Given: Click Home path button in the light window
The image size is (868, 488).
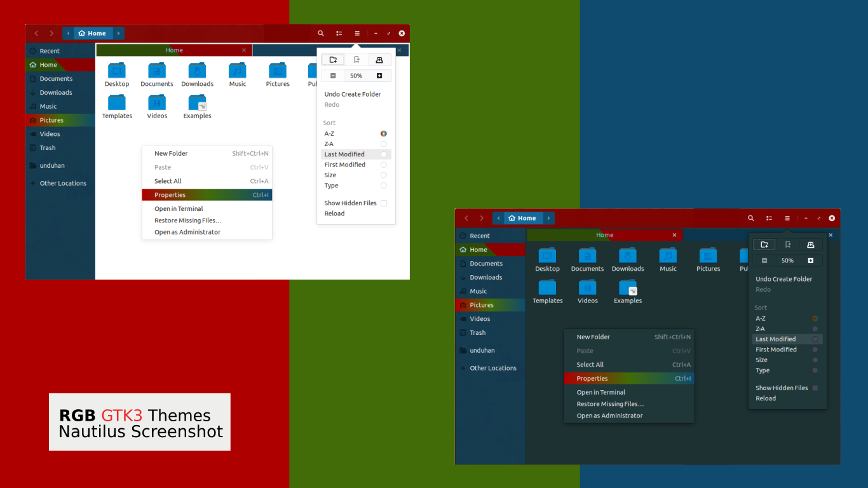Looking at the screenshot, I should 93,33.
